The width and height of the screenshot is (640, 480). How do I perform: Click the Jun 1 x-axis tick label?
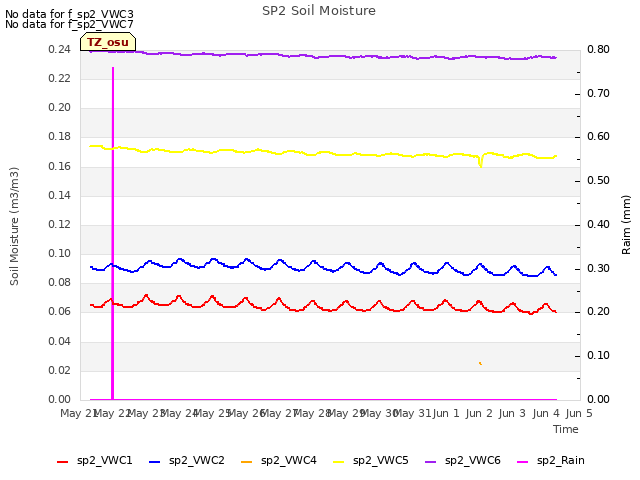(x=446, y=413)
